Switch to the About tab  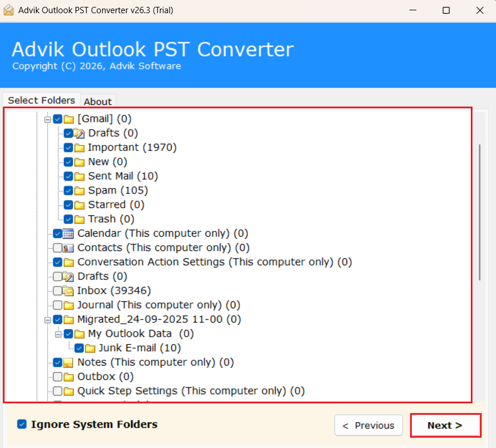pos(98,101)
